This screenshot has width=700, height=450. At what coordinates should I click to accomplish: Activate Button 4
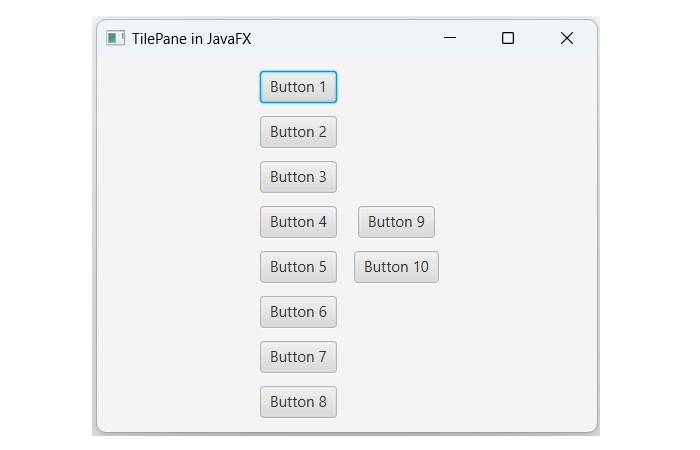(298, 222)
